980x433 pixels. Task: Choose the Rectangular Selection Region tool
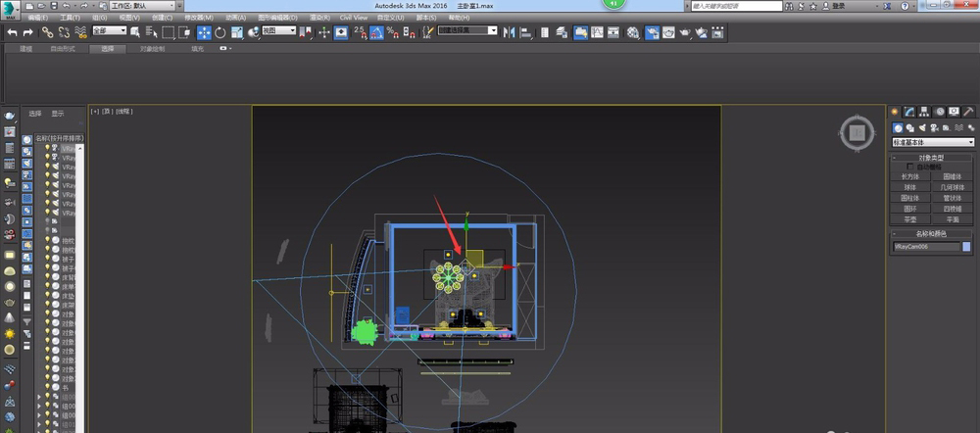click(x=169, y=32)
